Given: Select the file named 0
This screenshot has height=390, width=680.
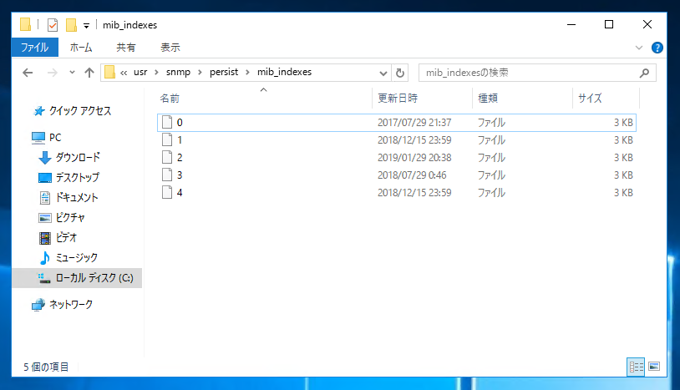Looking at the screenshot, I should (x=397, y=122).
